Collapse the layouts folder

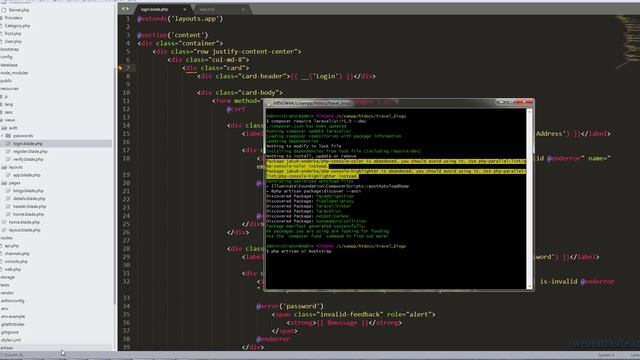click(15, 167)
